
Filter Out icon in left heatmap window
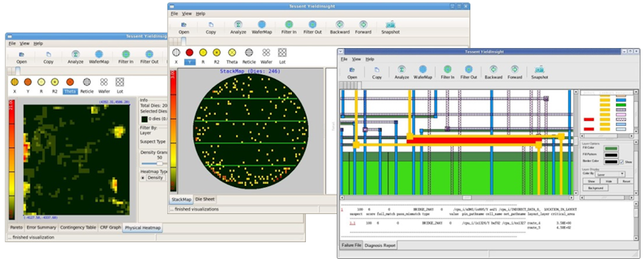point(149,54)
